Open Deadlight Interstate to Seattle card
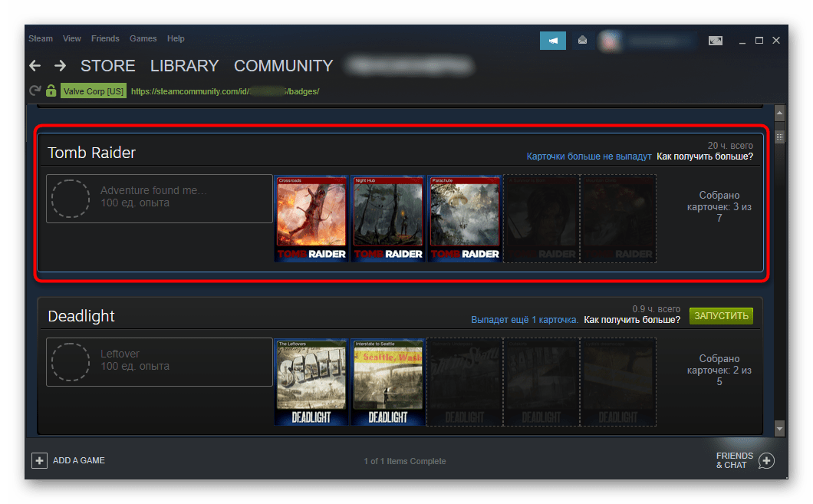The width and height of the screenshot is (813, 504). [388, 382]
